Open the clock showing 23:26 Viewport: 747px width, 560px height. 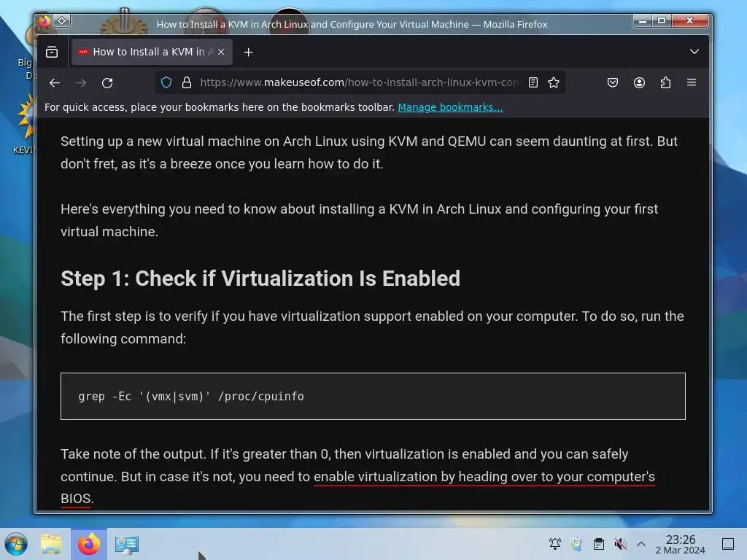click(x=681, y=544)
